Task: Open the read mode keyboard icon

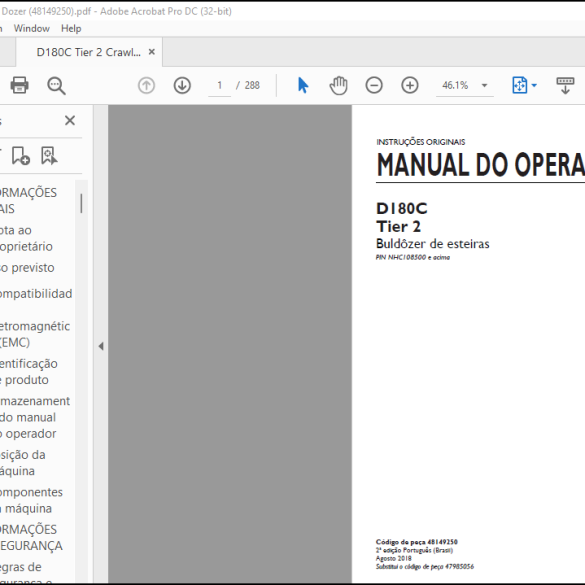Action: (x=565, y=85)
